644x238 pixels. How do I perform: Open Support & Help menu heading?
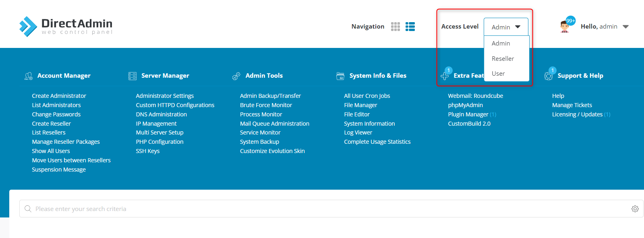[x=580, y=76]
